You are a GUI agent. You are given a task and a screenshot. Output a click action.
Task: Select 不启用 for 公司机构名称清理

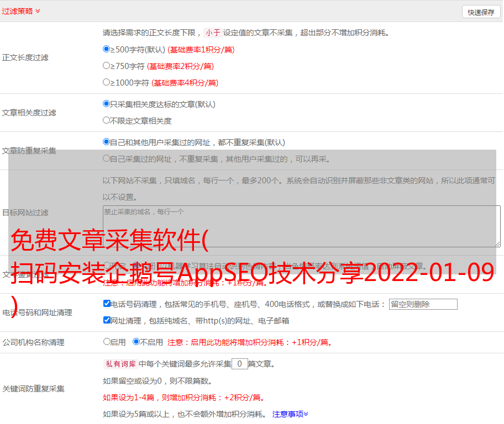click(x=136, y=342)
